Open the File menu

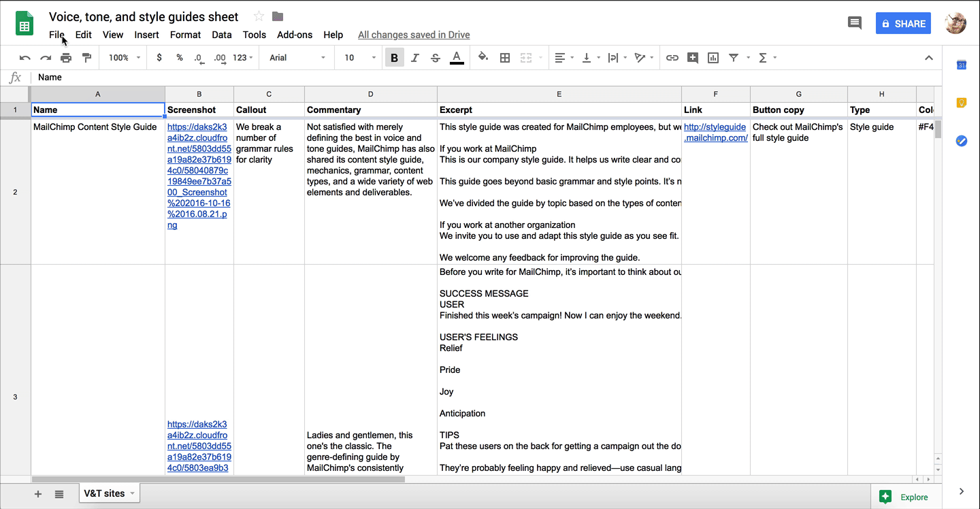click(56, 35)
